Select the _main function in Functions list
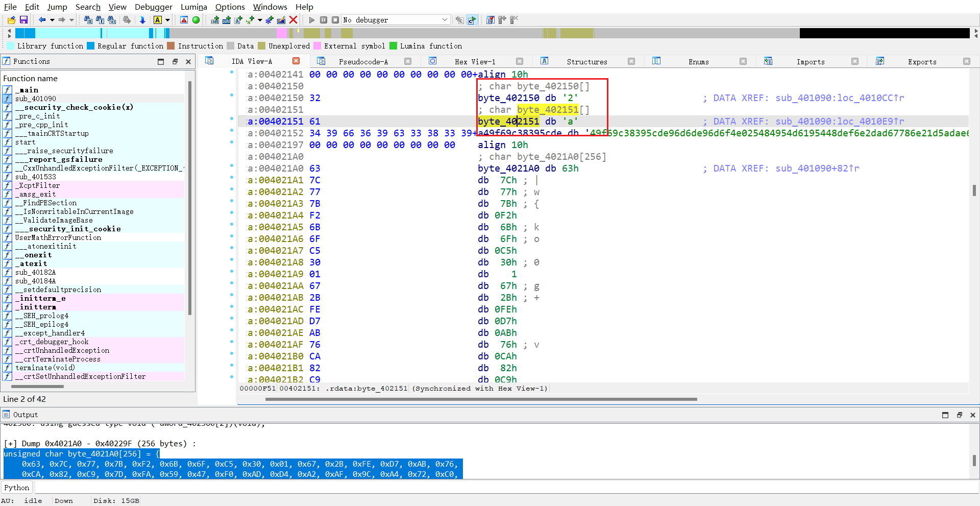This screenshot has width=980, height=506. (x=93, y=90)
